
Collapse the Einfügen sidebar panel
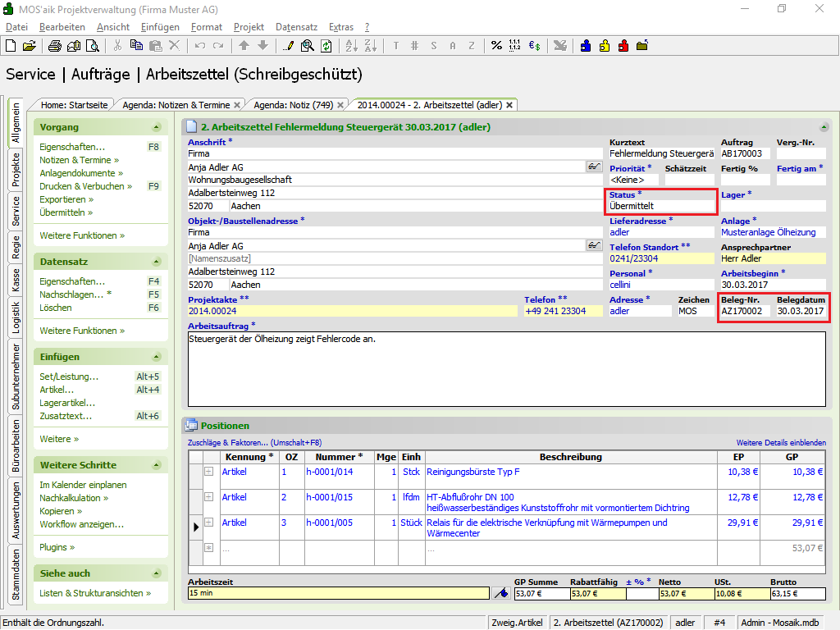157,358
